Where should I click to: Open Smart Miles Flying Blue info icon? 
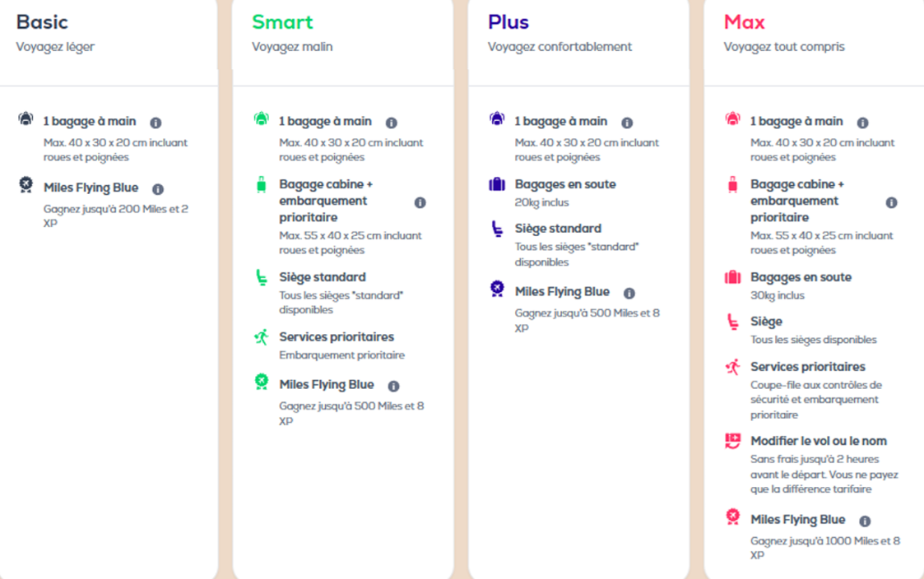(393, 386)
